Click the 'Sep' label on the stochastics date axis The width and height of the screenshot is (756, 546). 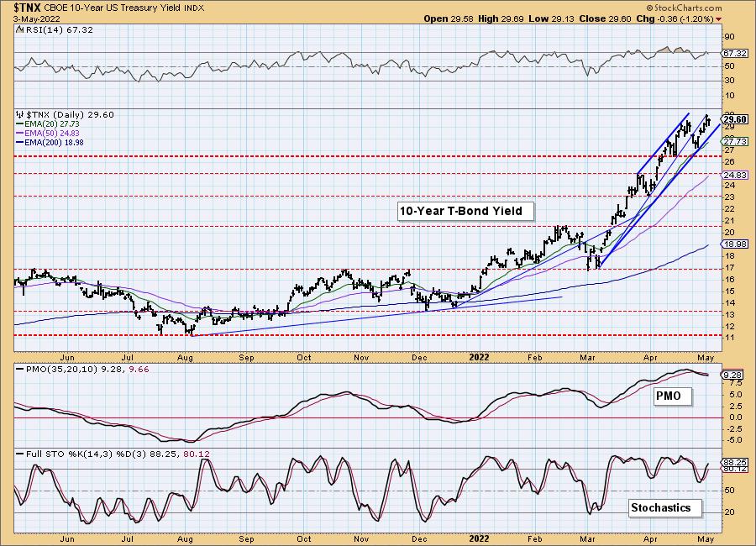[x=246, y=538]
